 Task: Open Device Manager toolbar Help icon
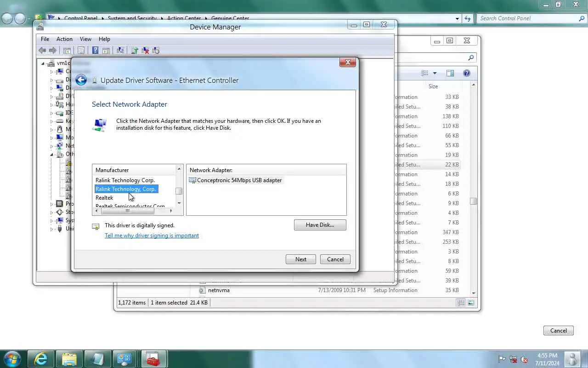(x=95, y=51)
